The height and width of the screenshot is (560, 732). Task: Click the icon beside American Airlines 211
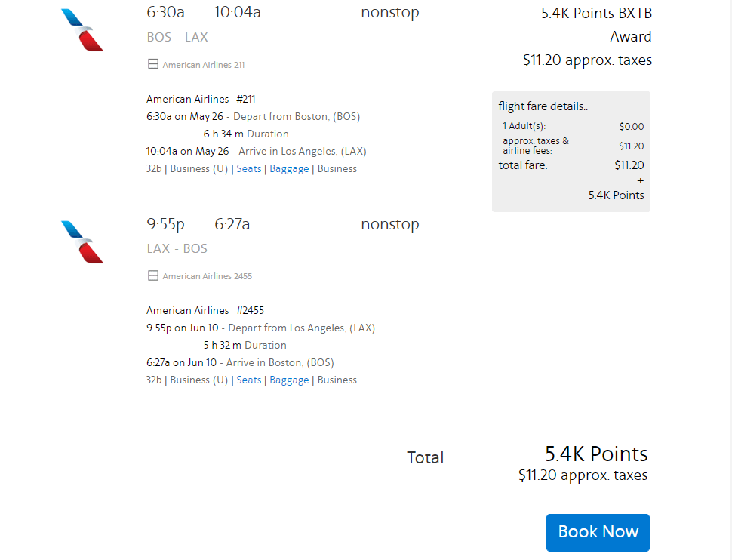tap(153, 65)
